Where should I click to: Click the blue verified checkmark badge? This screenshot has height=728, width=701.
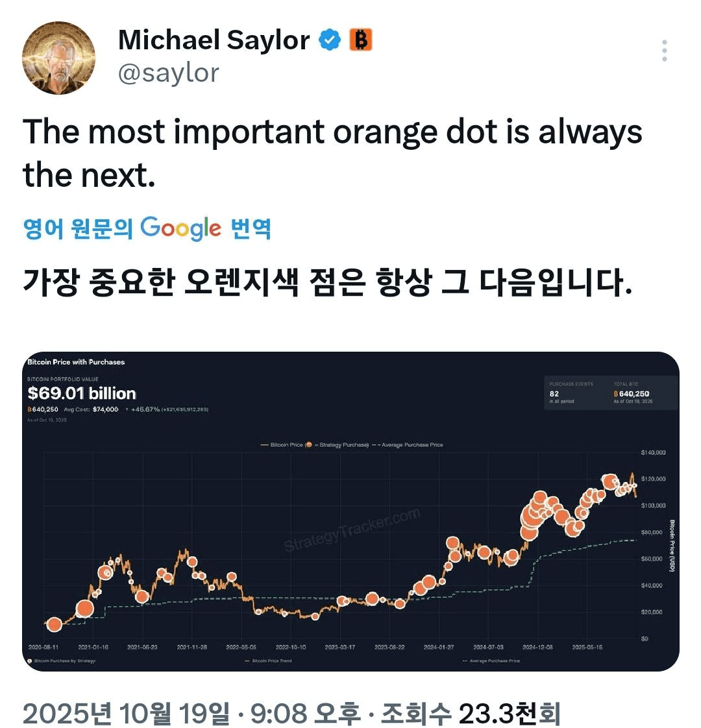pos(330,40)
